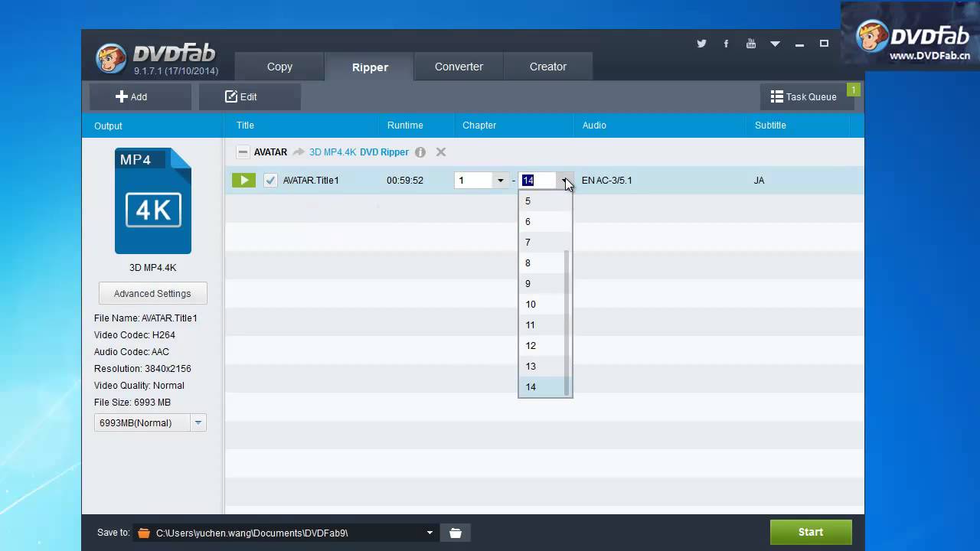The width and height of the screenshot is (980, 551).
Task: Click the Save to path field
Action: [286, 533]
